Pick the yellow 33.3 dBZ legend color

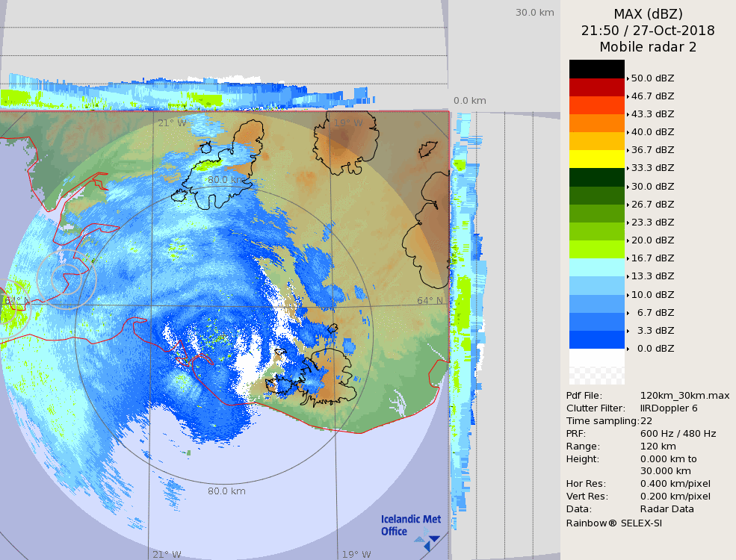pos(596,159)
